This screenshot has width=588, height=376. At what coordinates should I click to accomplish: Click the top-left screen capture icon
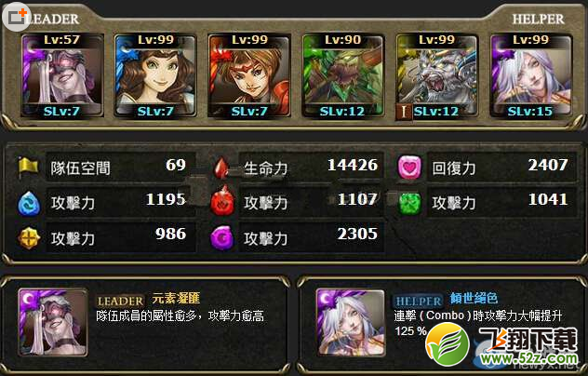pos(17,16)
